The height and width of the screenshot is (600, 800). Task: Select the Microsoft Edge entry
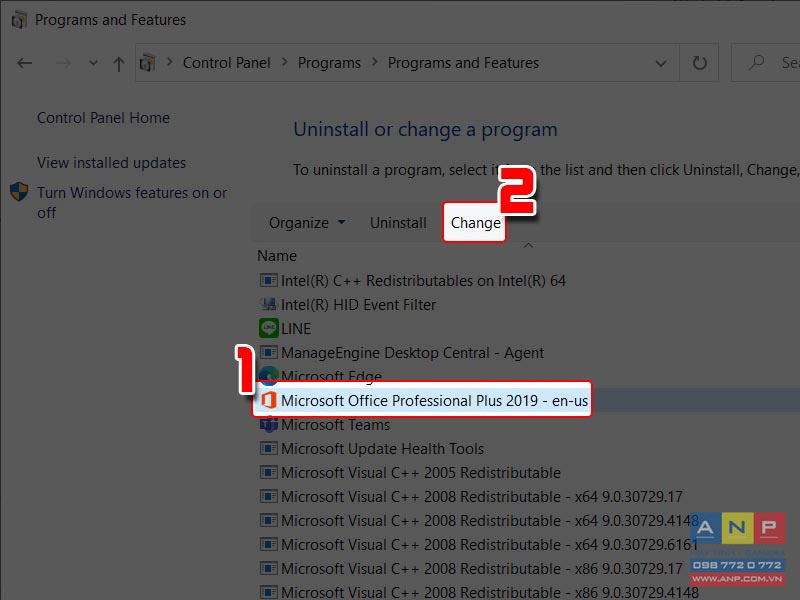pos(331,375)
